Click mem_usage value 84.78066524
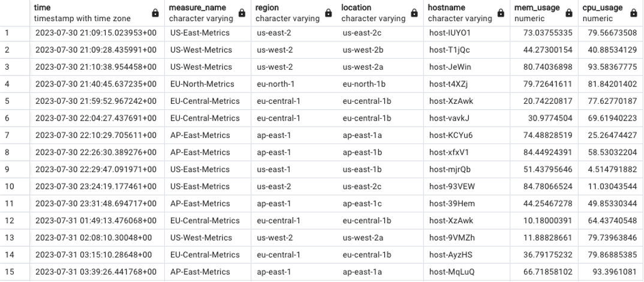Image resolution: width=644 pixels, height=282 pixels. 544,187
